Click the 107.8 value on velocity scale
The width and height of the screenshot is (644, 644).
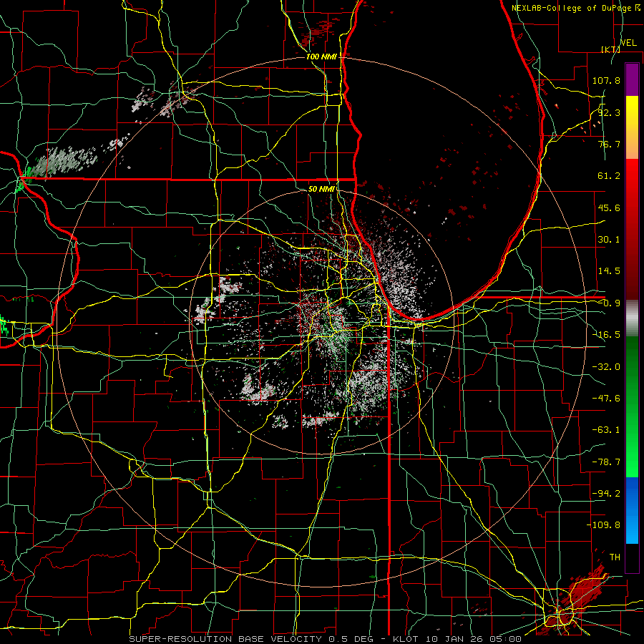coord(606,80)
